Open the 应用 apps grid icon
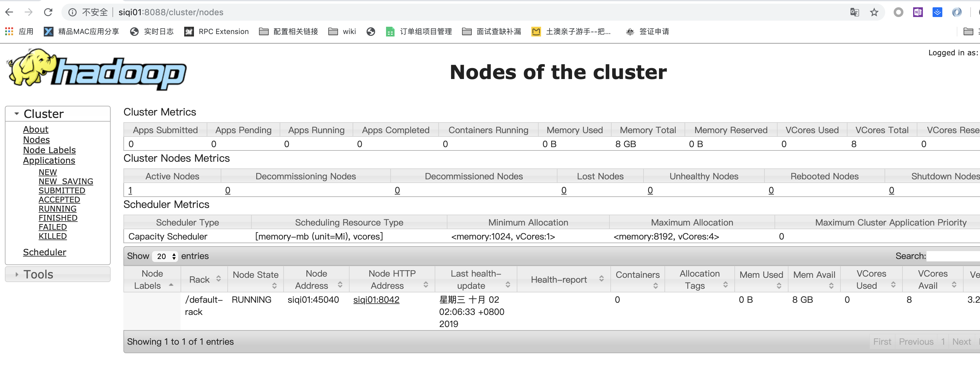This screenshot has width=980, height=369. click(x=9, y=31)
